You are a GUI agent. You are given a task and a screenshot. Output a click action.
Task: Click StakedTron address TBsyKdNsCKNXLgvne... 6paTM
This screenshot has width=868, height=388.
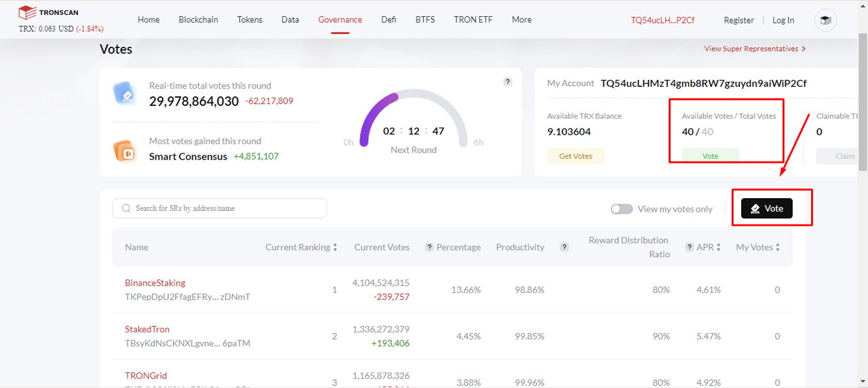tap(187, 343)
